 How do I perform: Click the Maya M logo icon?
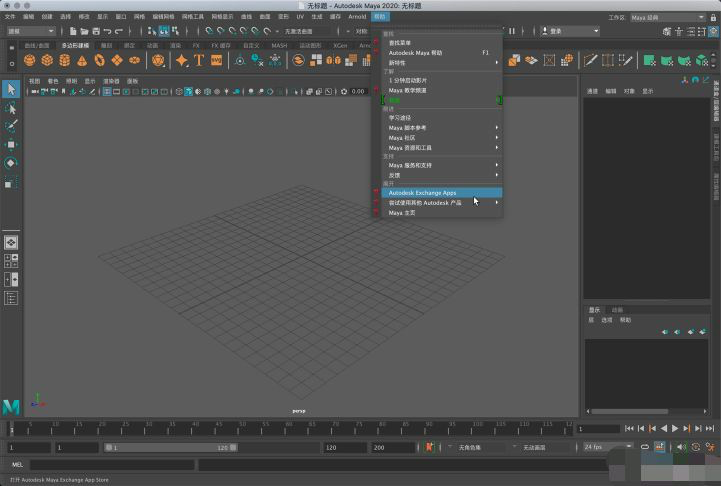[x=11, y=407]
